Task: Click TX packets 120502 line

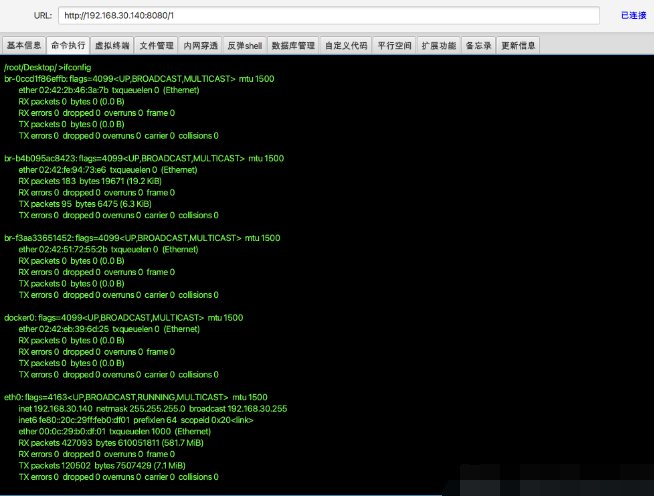Action: click(102, 466)
